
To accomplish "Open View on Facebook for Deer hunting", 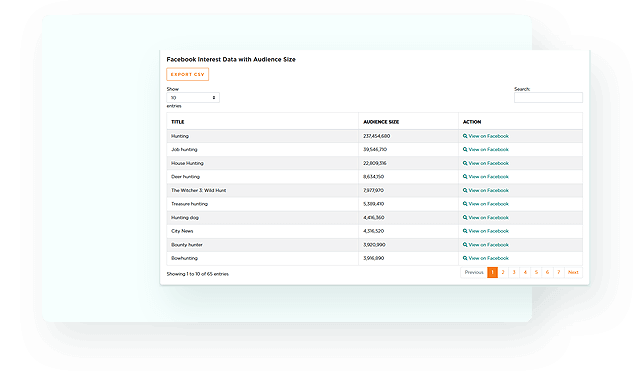I will (x=486, y=176).
